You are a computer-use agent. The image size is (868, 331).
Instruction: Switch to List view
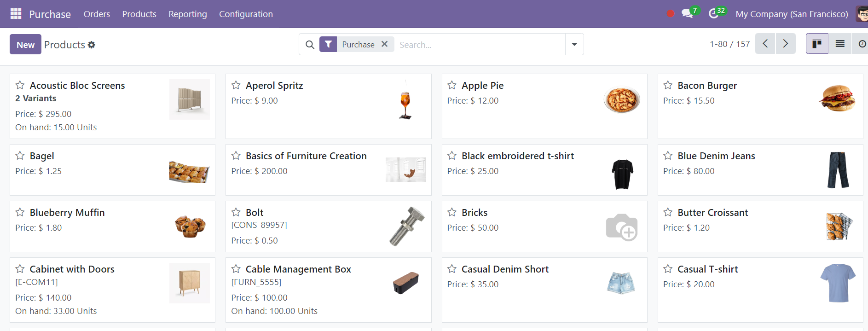tap(840, 44)
